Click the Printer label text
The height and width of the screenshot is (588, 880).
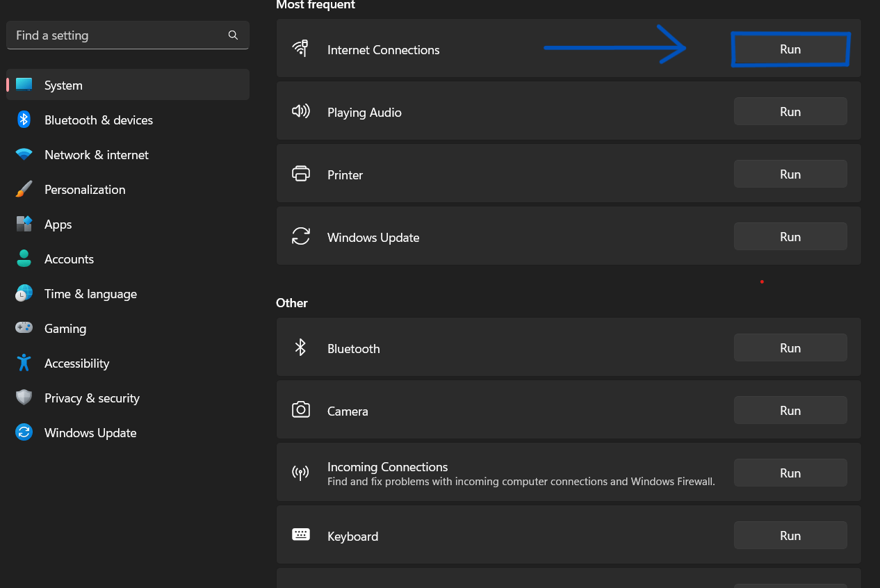point(345,175)
